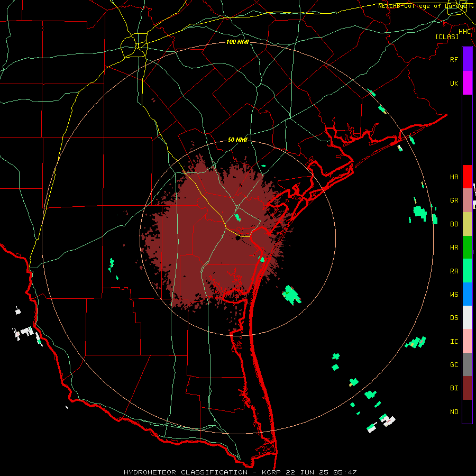The height and width of the screenshot is (476, 476).
Task: Select the yellow BD legend swatch
Action: tap(467, 224)
